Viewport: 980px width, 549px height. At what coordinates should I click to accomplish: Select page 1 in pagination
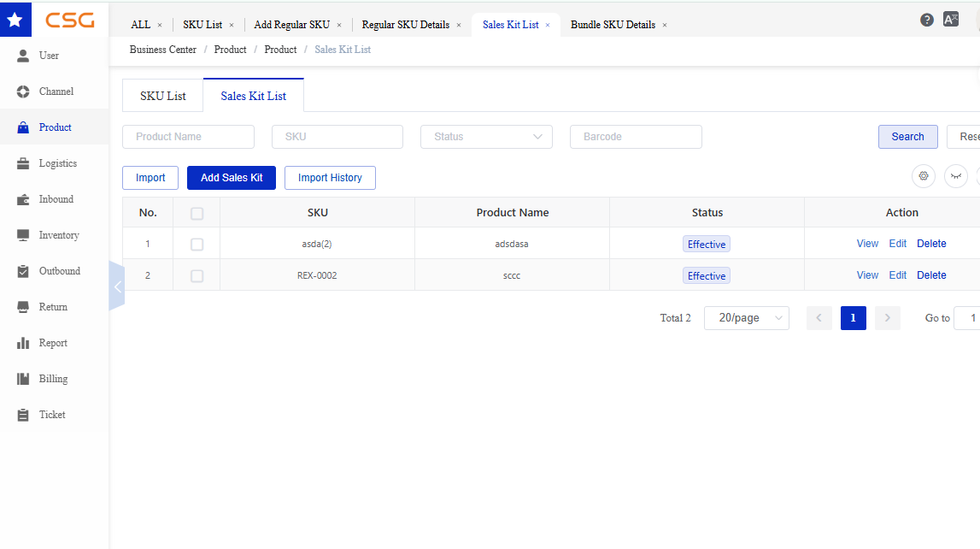pos(854,318)
